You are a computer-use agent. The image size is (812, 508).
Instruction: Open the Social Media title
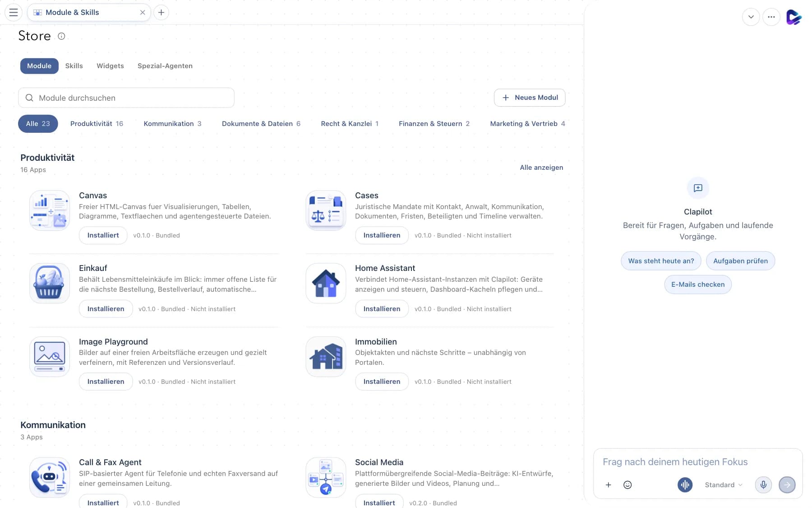click(x=379, y=462)
